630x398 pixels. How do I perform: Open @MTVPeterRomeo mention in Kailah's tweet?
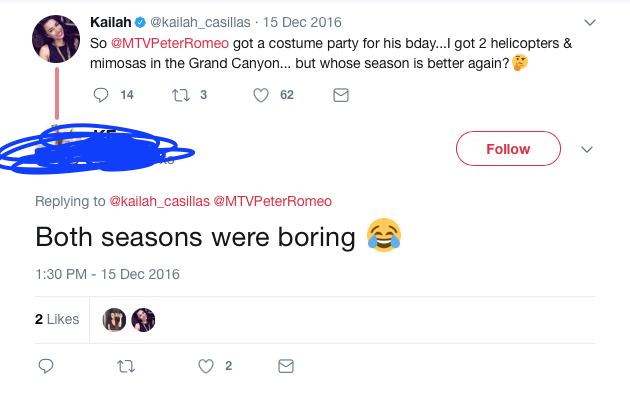[x=170, y=43]
